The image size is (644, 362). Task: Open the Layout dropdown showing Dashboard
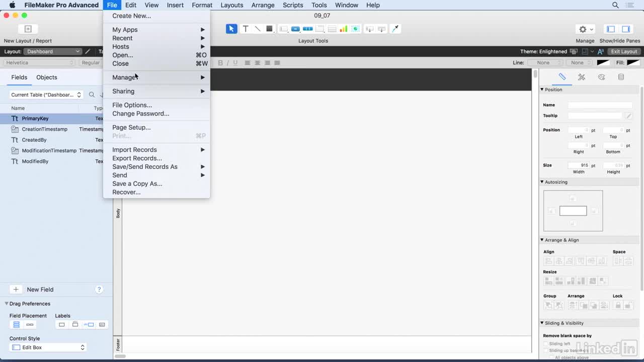pos(53,51)
